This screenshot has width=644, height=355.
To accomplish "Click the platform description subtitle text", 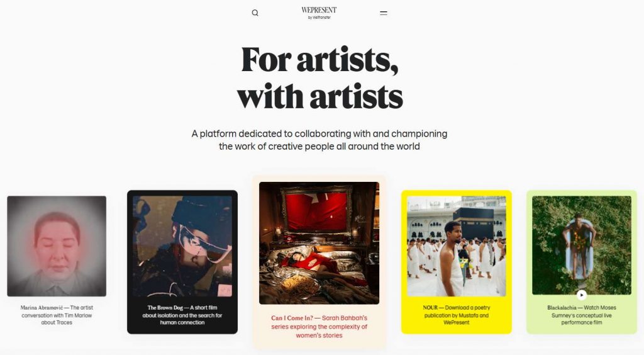I will coord(319,140).
